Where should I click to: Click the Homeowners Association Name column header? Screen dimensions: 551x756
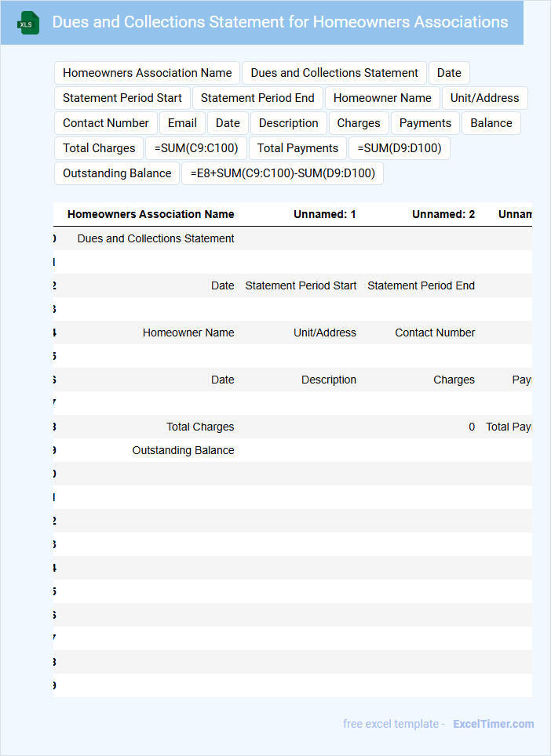(151, 214)
